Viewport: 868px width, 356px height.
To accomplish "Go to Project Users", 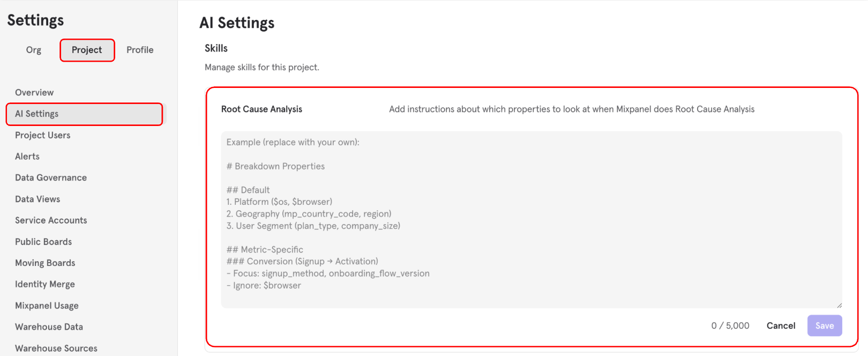I will [43, 135].
